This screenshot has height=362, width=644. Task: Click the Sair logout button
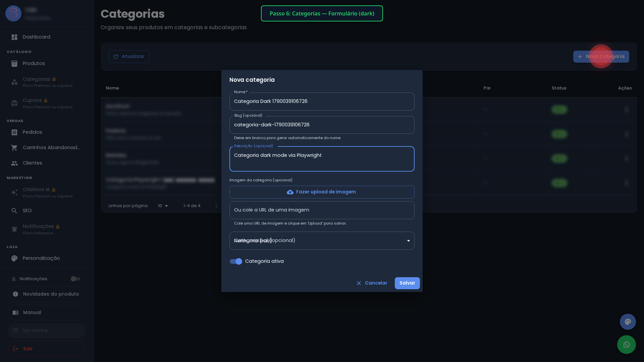(47, 349)
